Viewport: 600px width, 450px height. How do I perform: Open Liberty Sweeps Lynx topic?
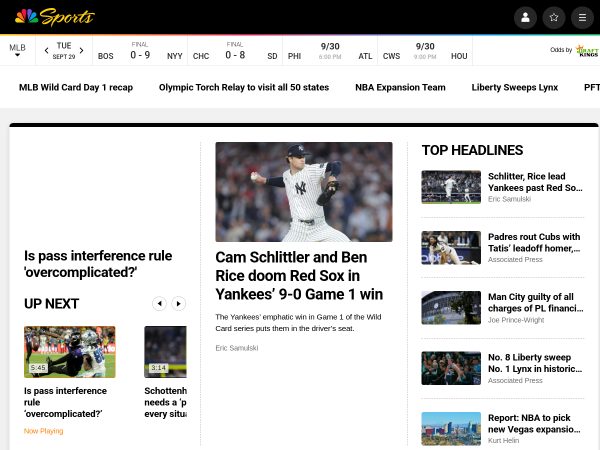click(515, 87)
